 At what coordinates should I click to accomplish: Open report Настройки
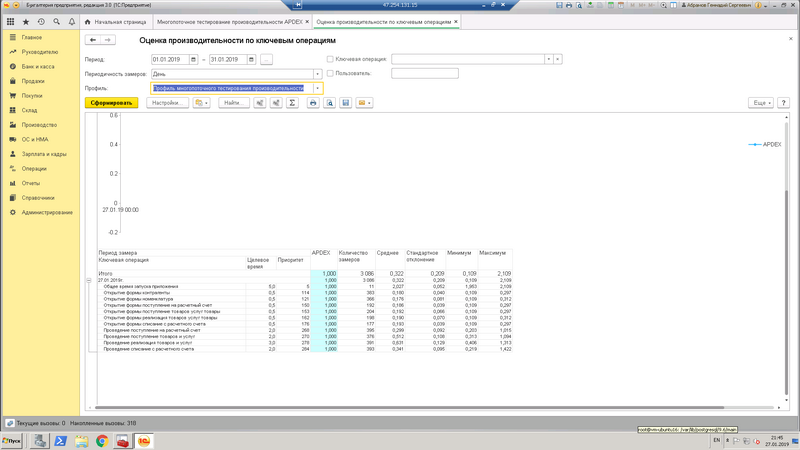click(x=167, y=103)
